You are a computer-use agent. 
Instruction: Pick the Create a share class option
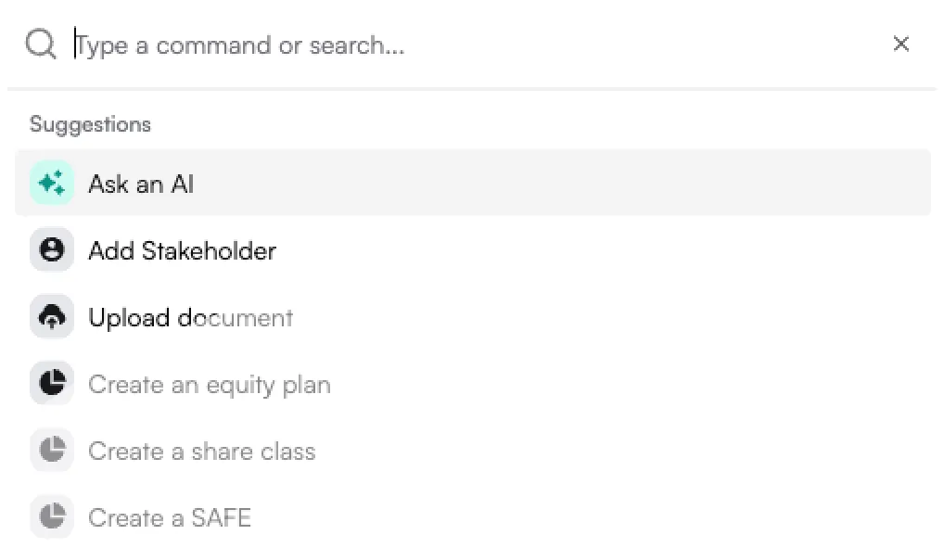tap(201, 451)
